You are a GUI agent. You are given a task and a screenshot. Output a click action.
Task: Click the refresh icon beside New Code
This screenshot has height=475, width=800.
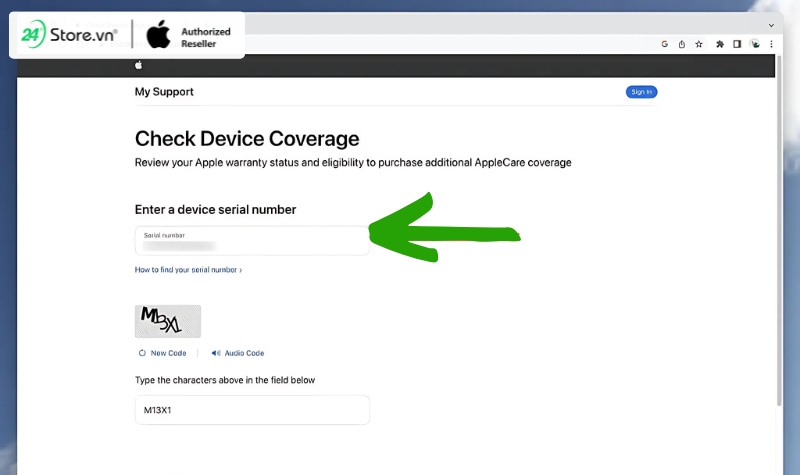(142, 353)
